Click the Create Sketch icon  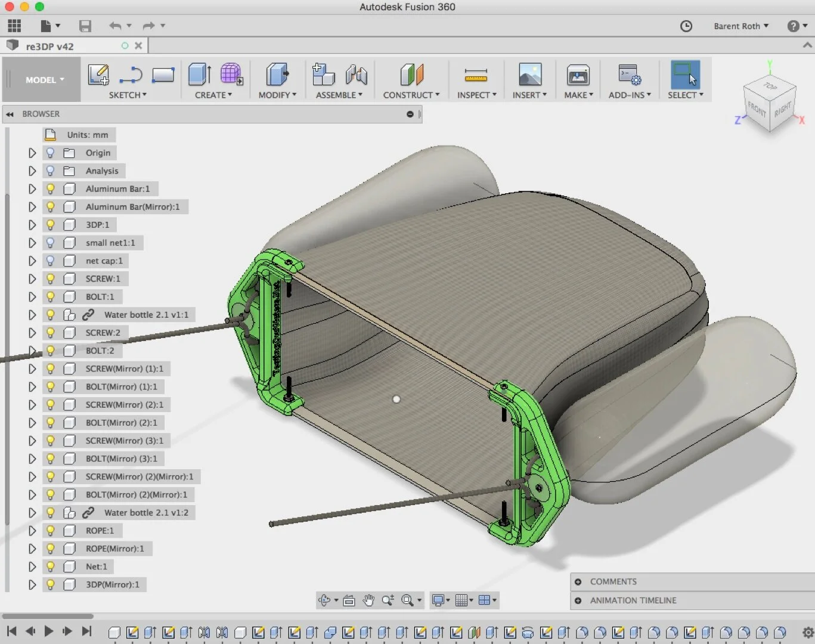click(98, 75)
